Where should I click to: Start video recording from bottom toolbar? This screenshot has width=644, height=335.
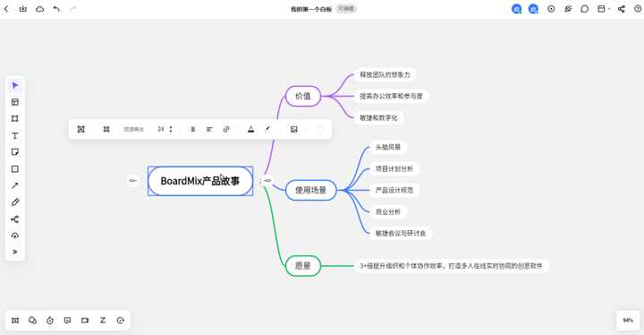(85, 320)
